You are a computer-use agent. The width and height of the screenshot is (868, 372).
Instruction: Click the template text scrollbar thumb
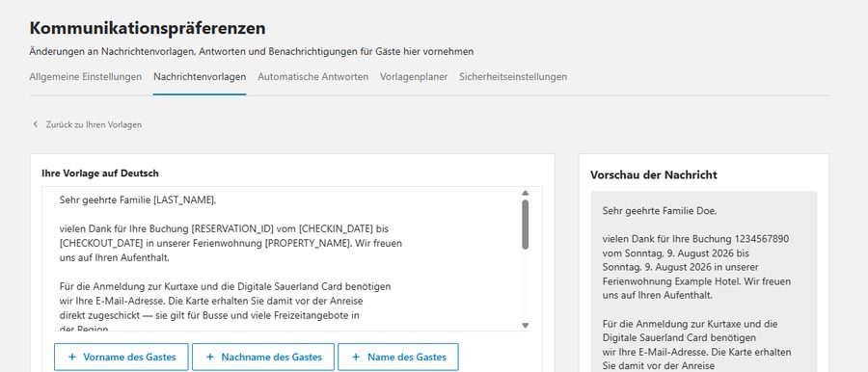pyautogui.click(x=526, y=225)
